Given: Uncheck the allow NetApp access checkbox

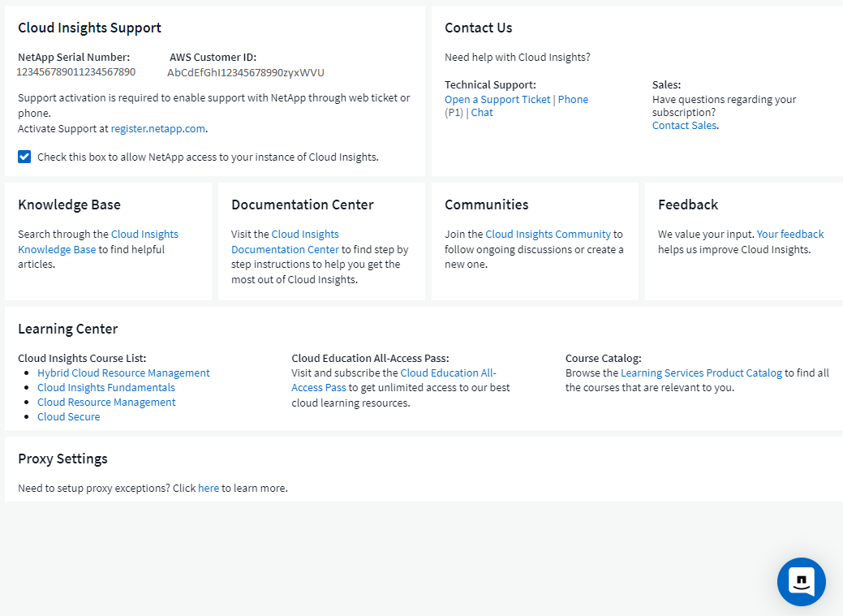Looking at the screenshot, I should [x=24, y=157].
